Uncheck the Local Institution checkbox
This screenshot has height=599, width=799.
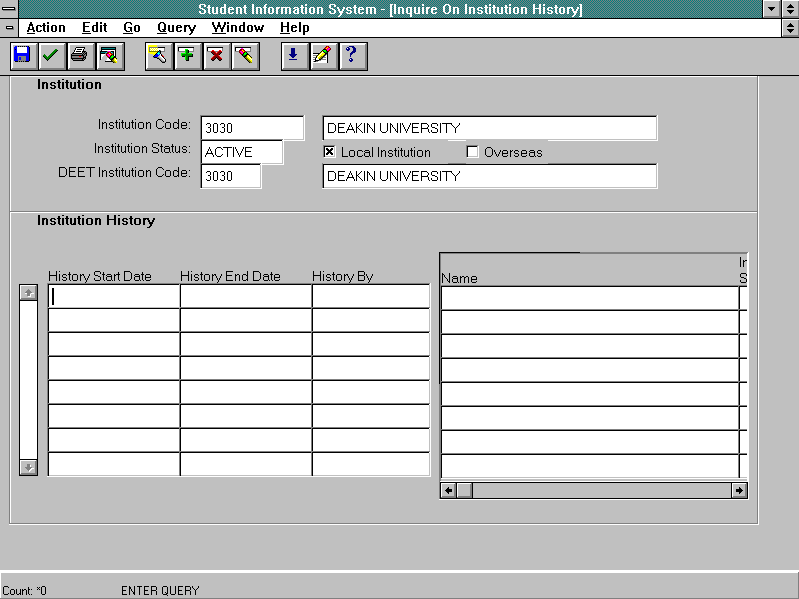click(x=330, y=152)
